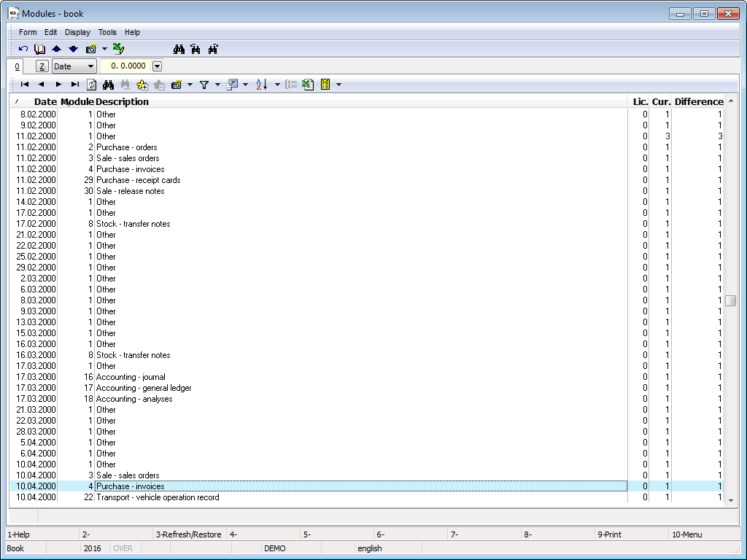Open the Tools menu
Image resolution: width=747 pixels, height=560 pixels.
pyautogui.click(x=107, y=32)
